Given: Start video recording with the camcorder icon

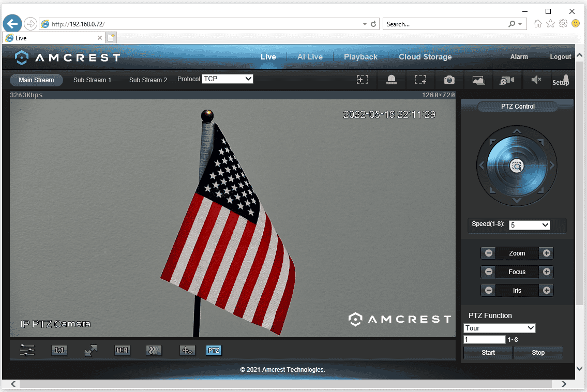Looking at the screenshot, I should (507, 80).
